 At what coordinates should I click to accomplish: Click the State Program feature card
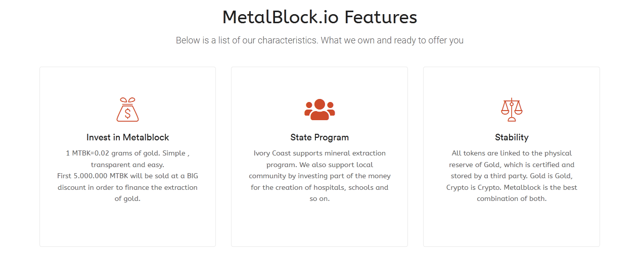pos(319,157)
